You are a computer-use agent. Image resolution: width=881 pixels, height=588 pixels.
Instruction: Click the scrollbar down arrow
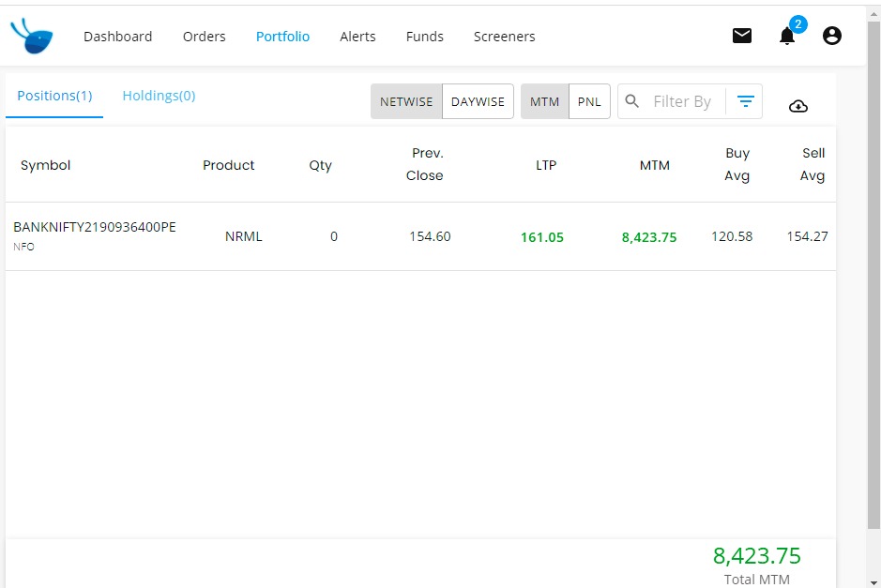click(873, 582)
